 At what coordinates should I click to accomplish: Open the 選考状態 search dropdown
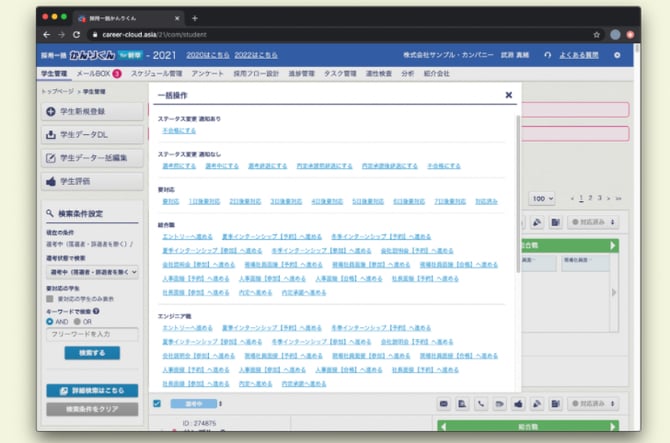coord(92,271)
